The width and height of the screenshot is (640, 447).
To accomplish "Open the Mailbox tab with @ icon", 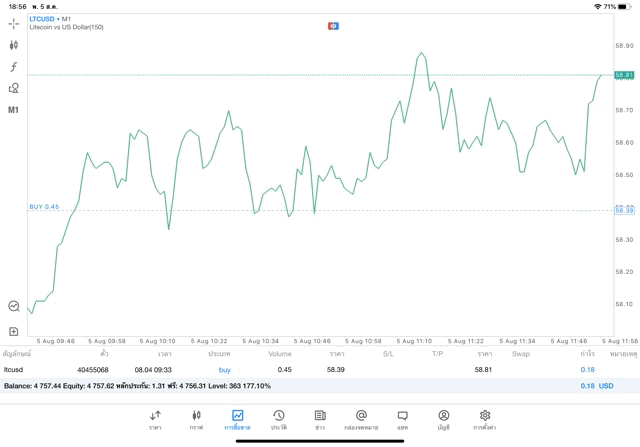I will coord(361,420).
